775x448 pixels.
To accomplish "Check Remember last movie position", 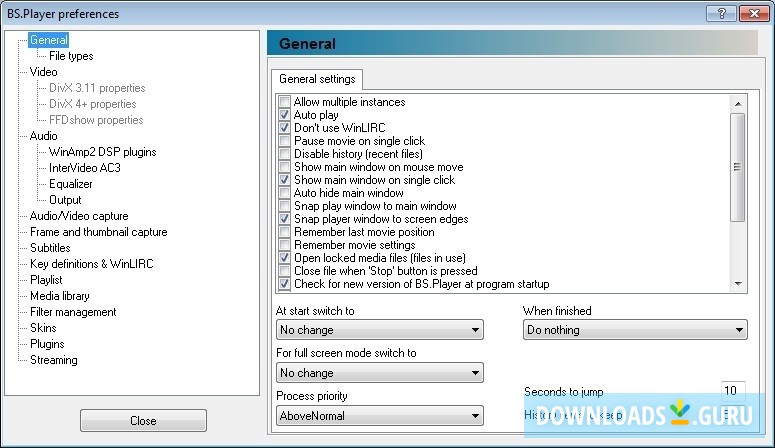I will pyautogui.click(x=284, y=232).
